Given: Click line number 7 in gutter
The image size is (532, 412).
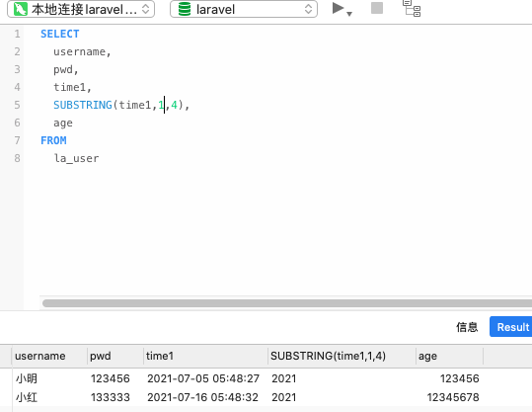Looking at the screenshot, I should pos(17,140).
